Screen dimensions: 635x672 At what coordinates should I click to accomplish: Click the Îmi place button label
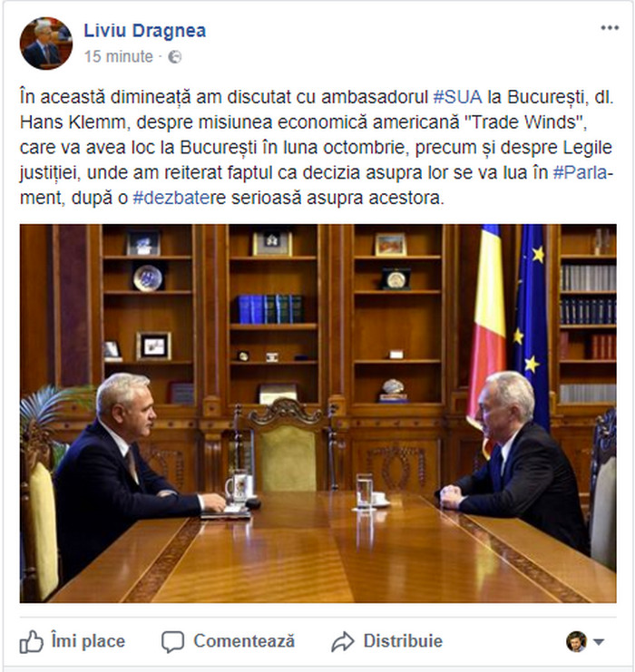pos(88,641)
